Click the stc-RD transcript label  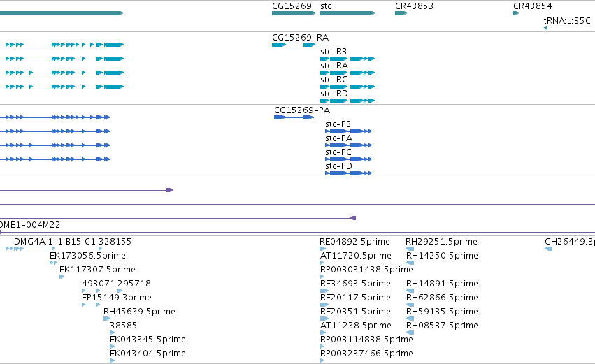(334, 94)
